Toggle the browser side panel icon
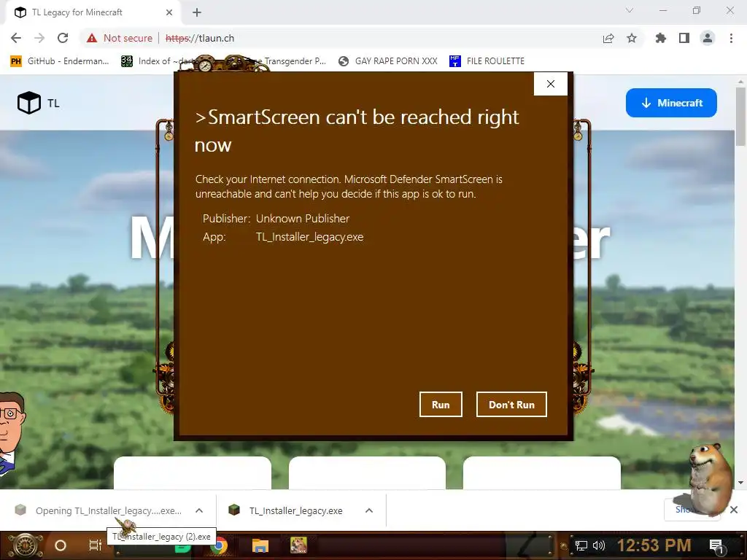This screenshot has width=747, height=560. (x=684, y=38)
